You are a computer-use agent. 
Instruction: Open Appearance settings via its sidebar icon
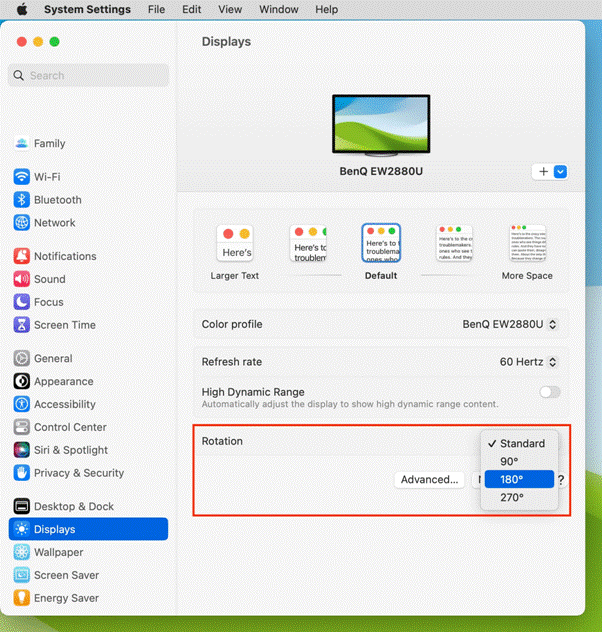[x=22, y=381]
